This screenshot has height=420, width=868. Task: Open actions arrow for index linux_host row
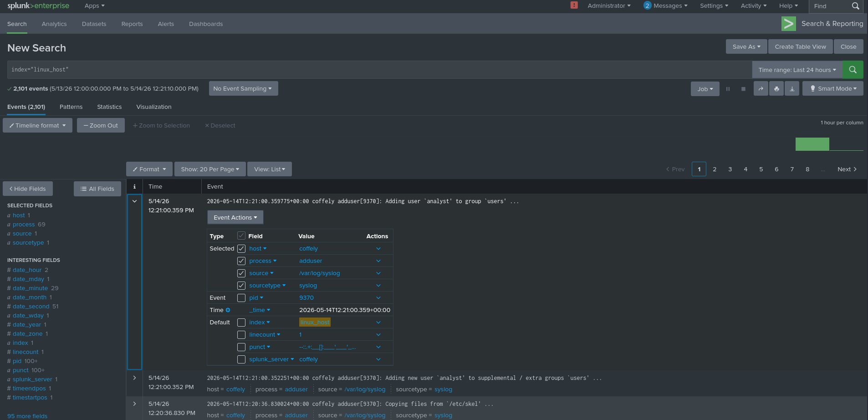tap(378, 323)
